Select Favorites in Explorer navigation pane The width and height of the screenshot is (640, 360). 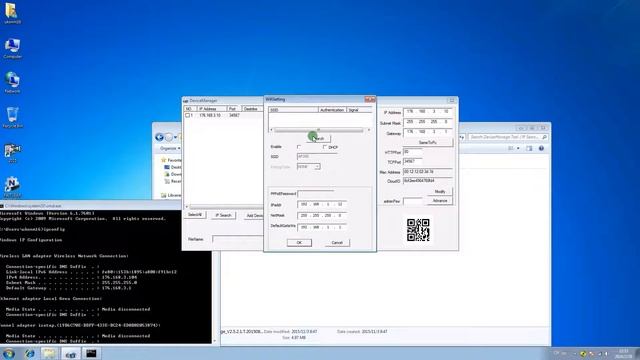click(171, 160)
